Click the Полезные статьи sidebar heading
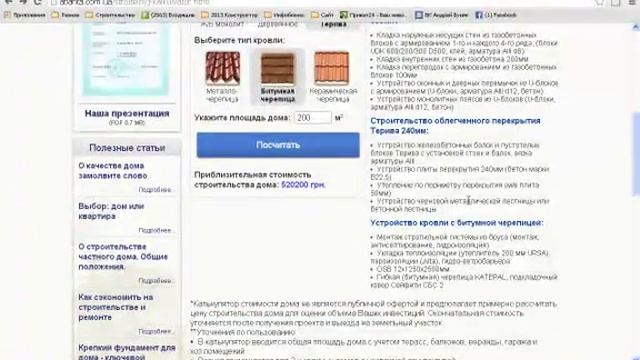 coord(127,148)
